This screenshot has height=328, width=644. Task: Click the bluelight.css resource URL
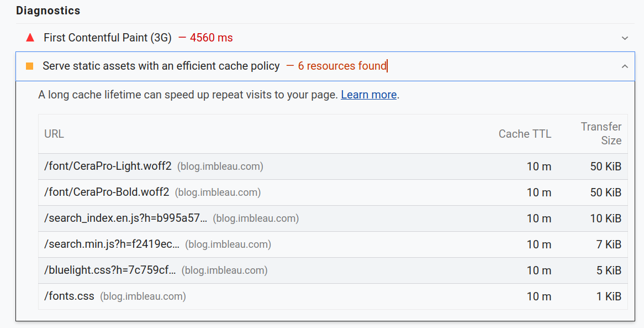click(x=110, y=270)
